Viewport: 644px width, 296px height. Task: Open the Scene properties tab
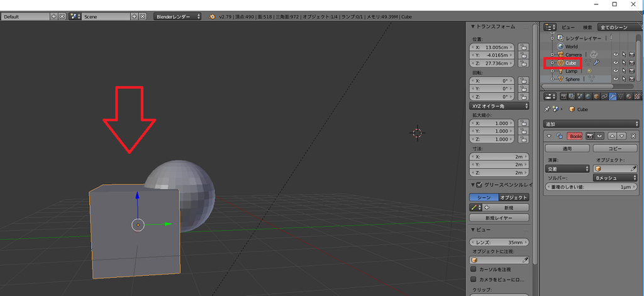tap(580, 97)
